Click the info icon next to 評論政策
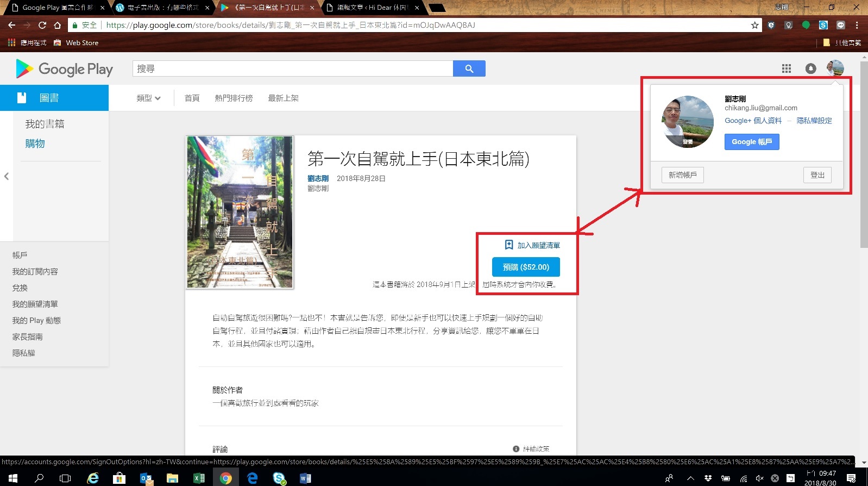Image resolution: width=868 pixels, height=486 pixels. click(516, 448)
